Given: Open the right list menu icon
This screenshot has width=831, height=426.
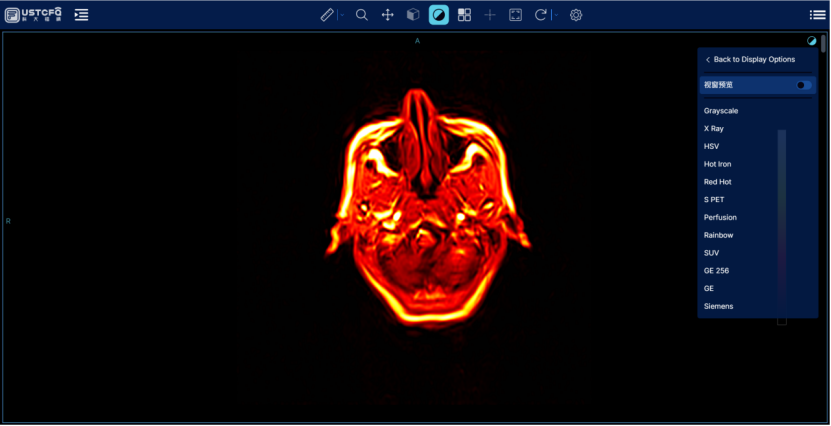Looking at the screenshot, I should pos(818,15).
